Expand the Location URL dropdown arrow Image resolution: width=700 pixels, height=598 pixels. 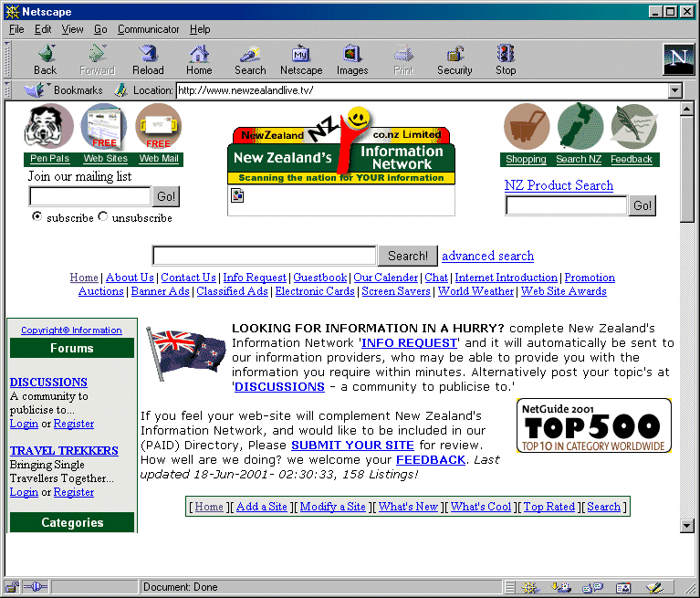tap(674, 90)
